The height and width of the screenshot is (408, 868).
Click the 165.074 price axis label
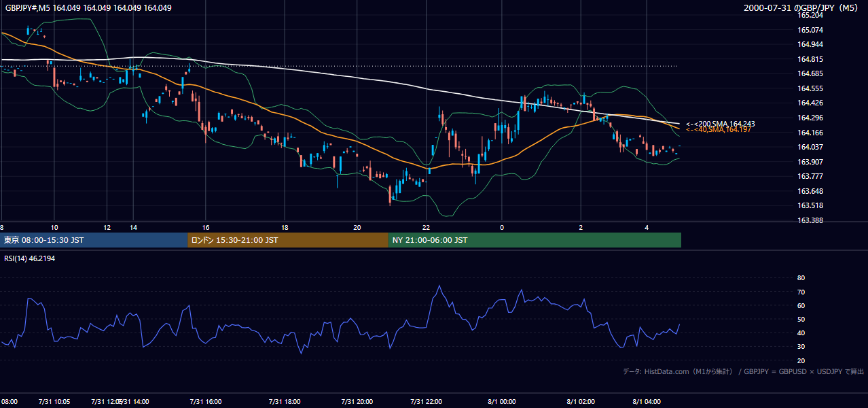point(810,30)
